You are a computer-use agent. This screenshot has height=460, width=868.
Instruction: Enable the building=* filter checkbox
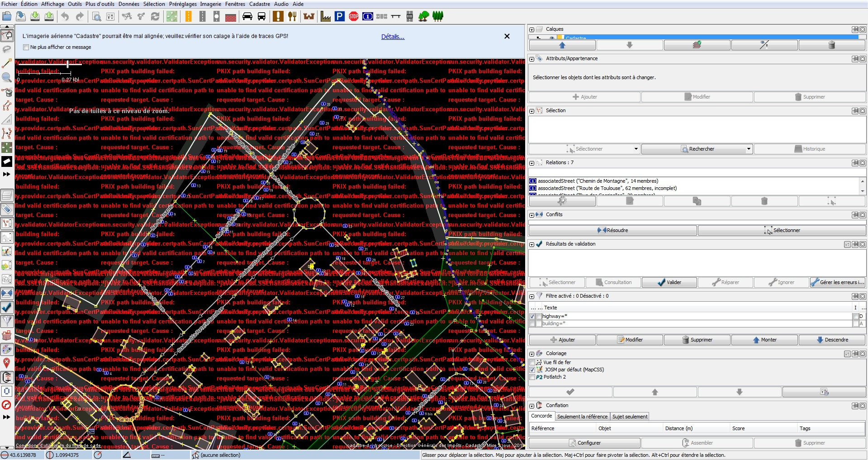pos(532,323)
